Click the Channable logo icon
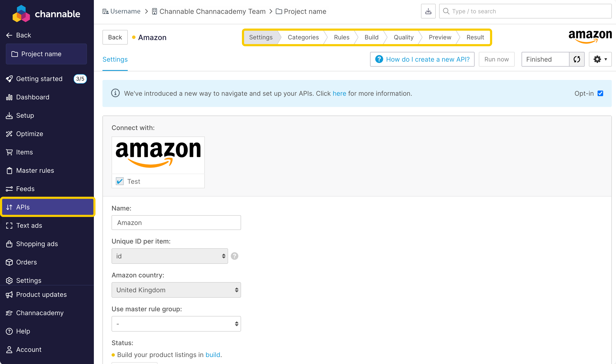616x364 pixels. 21,14
